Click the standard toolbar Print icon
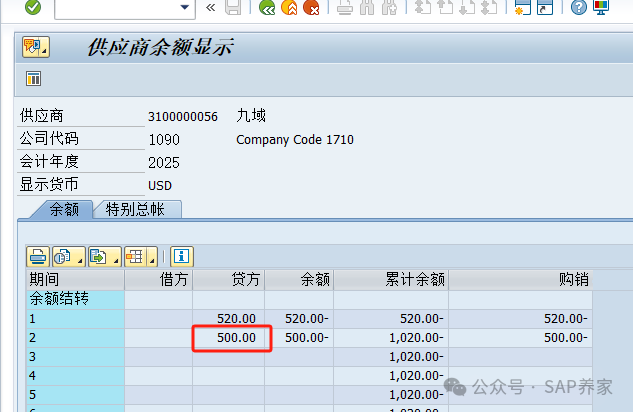633x412 pixels. (344, 7)
